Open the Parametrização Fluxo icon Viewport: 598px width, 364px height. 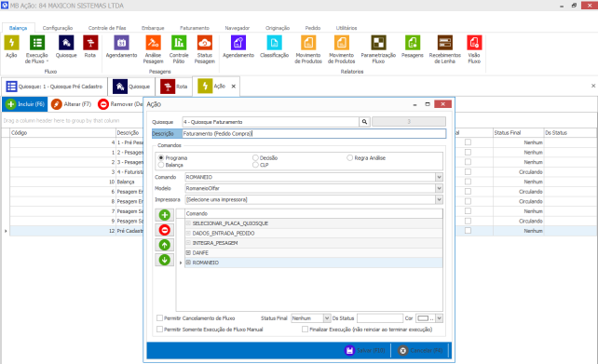click(x=378, y=49)
